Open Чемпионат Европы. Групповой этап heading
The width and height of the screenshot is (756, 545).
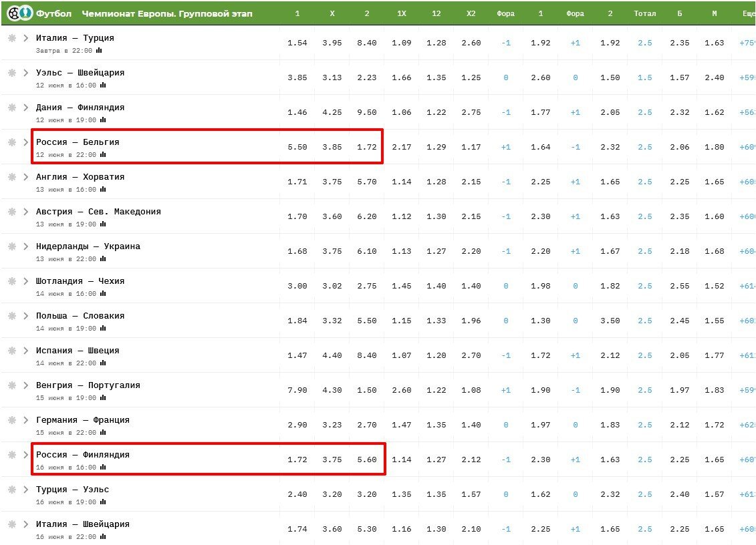(x=166, y=13)
